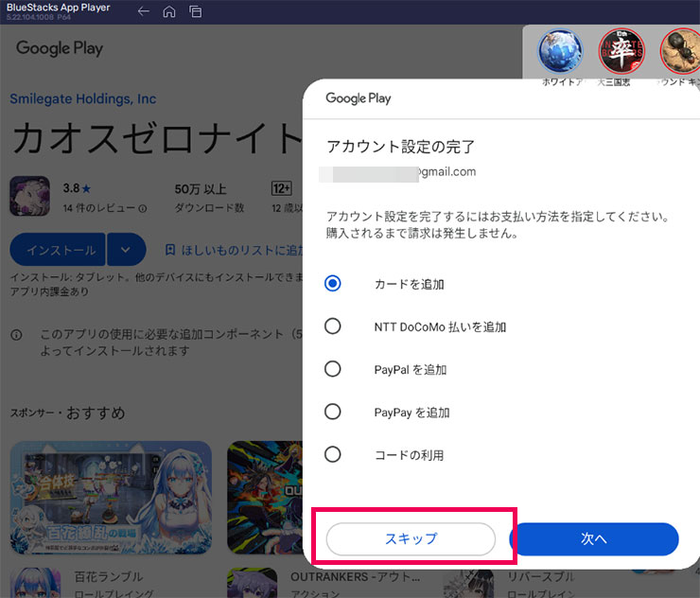
Task: Add to wishlist via ほしいものリストに追加
Action: click(x=232, y=250)
